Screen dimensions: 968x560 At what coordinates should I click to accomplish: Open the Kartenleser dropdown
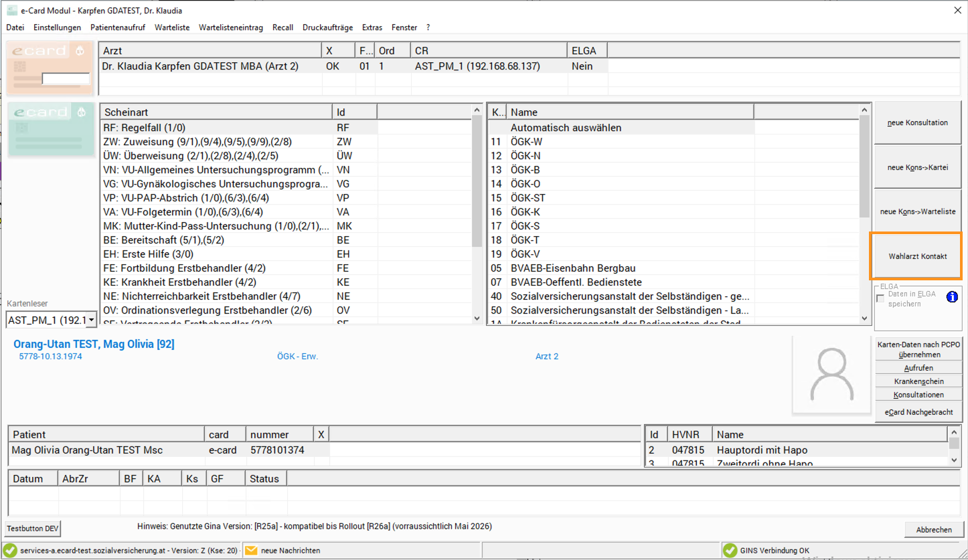(x=90, y=320)
